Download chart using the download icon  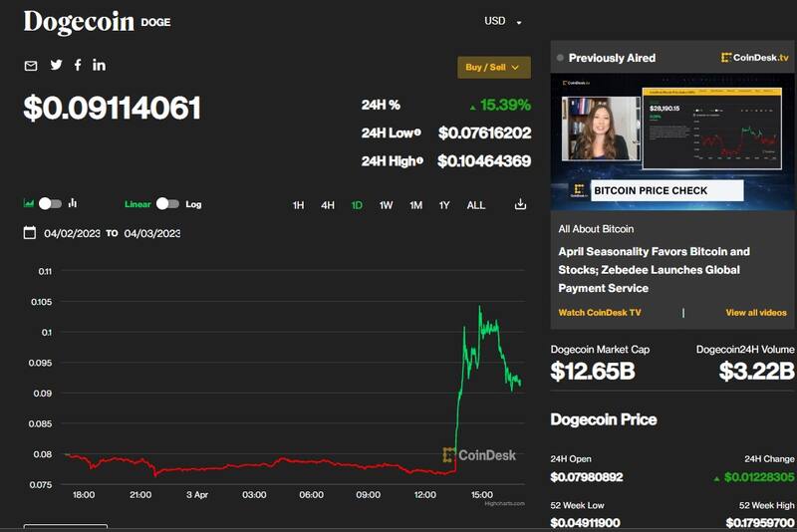click(x=520, y=204)
